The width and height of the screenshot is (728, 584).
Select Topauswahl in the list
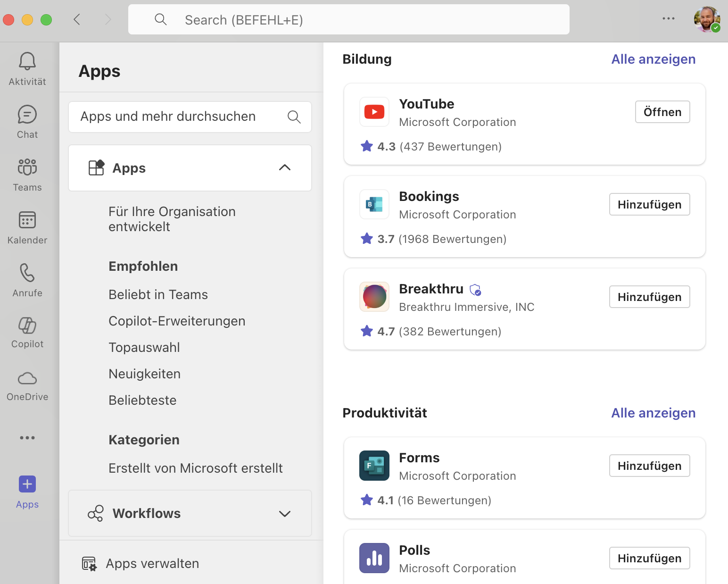coord(144,348)
